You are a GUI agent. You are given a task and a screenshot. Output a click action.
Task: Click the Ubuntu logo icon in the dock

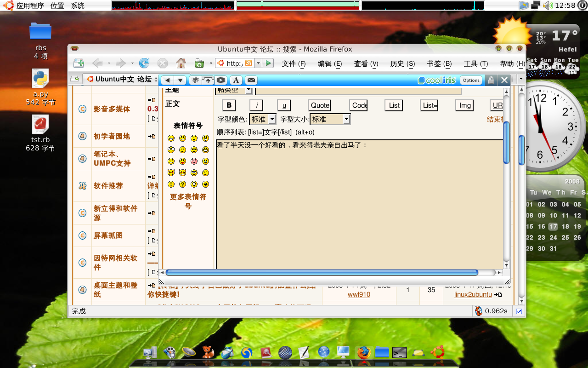coord(437,352)
